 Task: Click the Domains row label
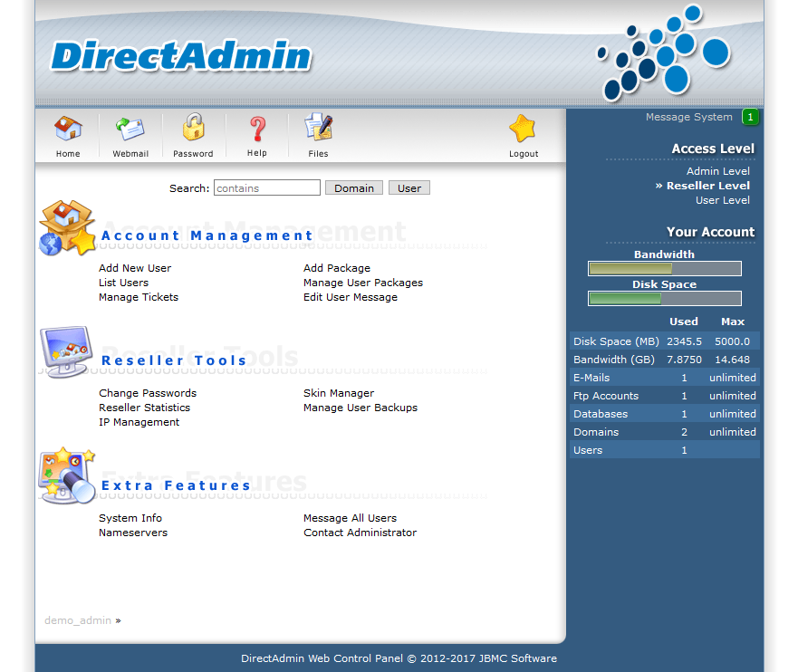(x=596, y=432)
